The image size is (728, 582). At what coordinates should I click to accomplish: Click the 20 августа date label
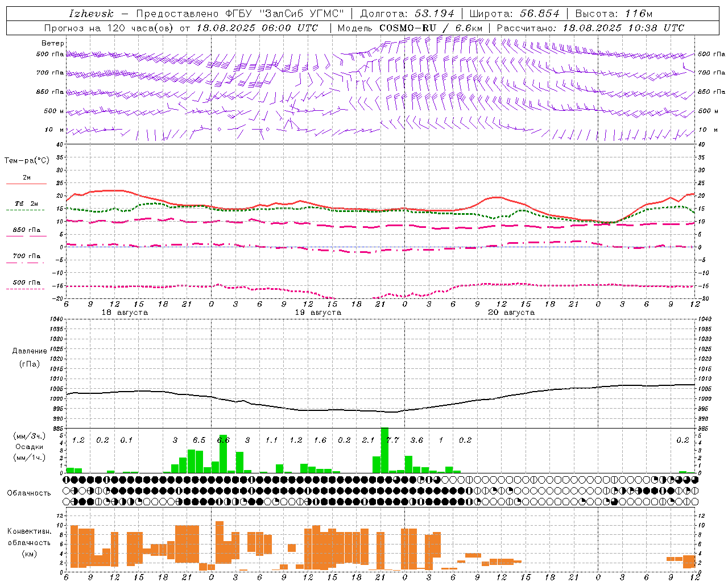pos(511,313)
